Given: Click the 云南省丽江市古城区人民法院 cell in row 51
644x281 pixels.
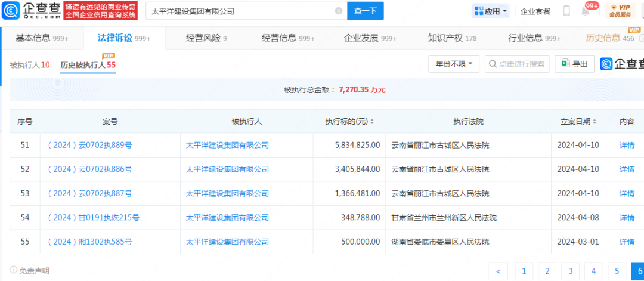Looking at the screenshot, I should pos(468,144).
